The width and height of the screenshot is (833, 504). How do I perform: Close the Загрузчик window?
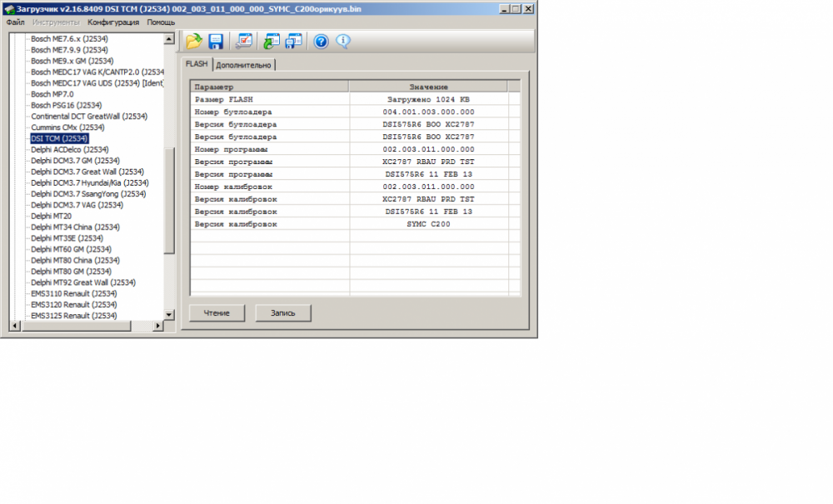pyautogui.click(x=529, y=9)
